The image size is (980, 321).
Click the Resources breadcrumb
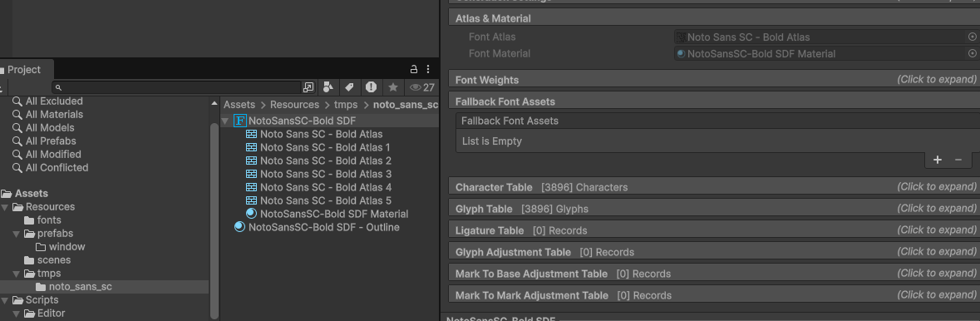coord(294,105)
